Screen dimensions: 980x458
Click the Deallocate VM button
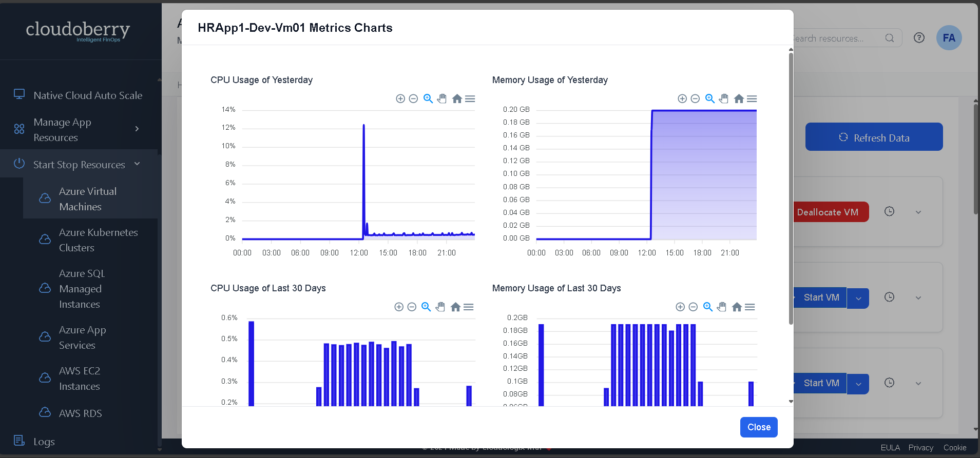(831, 212)
